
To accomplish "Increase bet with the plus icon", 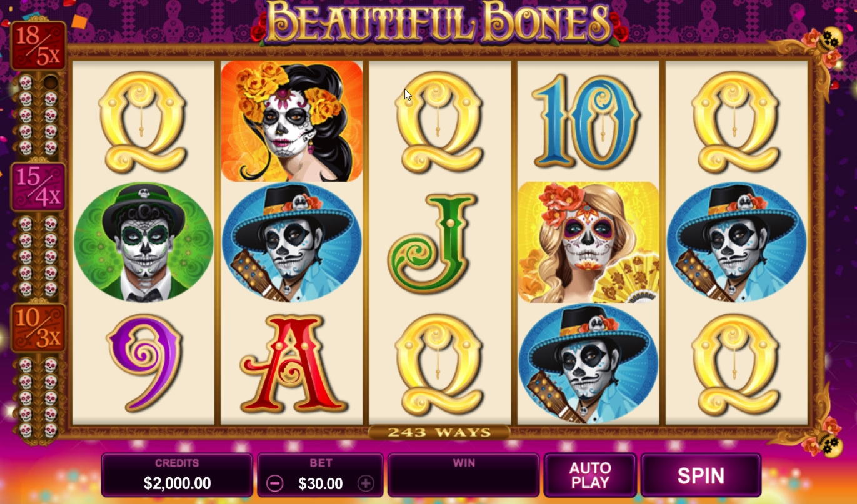I will tap(366, 483).
